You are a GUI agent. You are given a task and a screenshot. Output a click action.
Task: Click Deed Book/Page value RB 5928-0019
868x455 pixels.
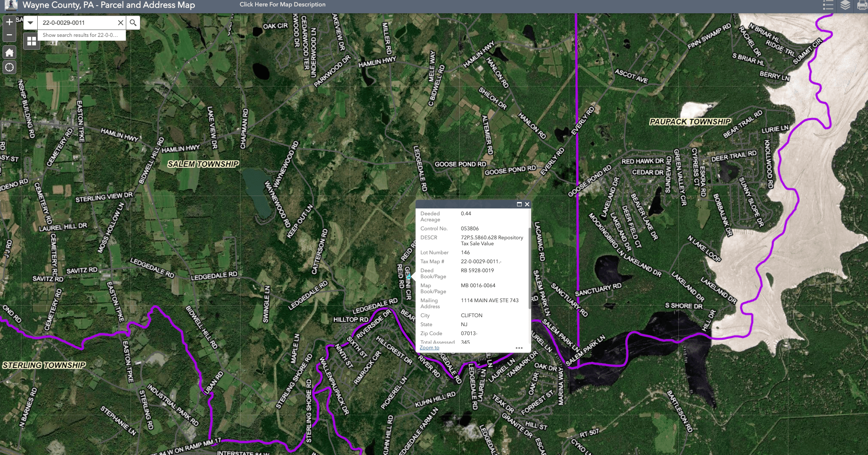click(477, 271)
